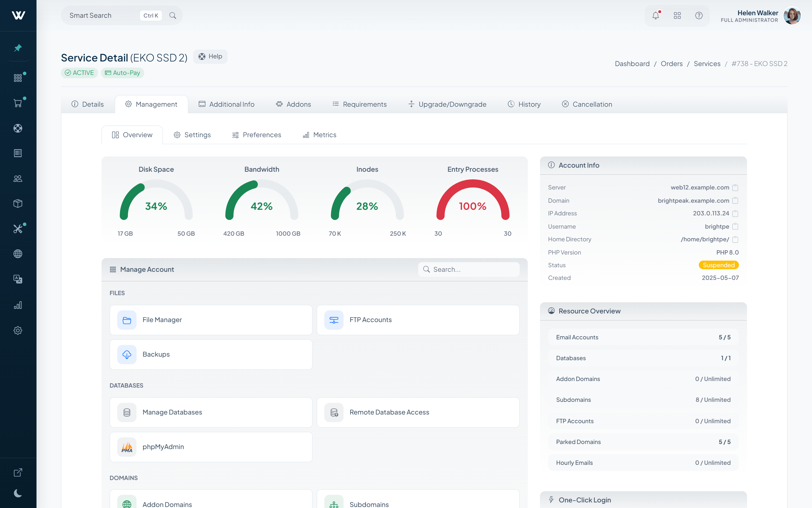Switch to the Details tab

point(88,104)
